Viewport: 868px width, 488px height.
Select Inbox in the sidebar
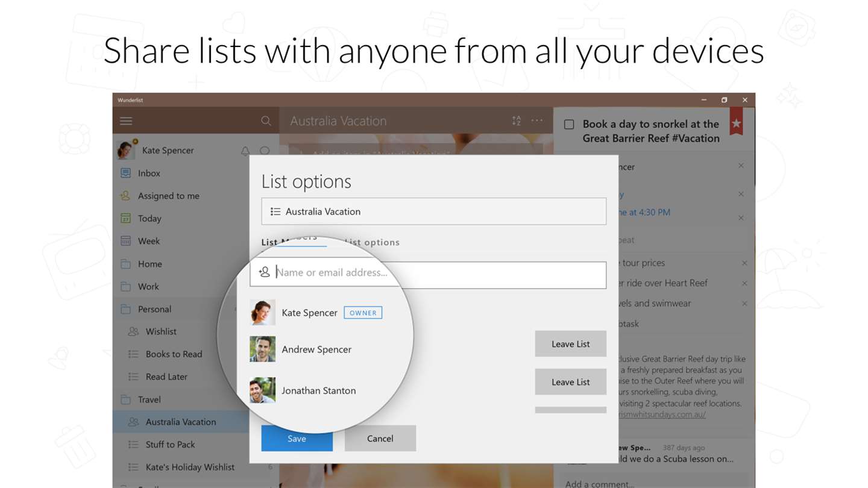[x=149, y=173]
